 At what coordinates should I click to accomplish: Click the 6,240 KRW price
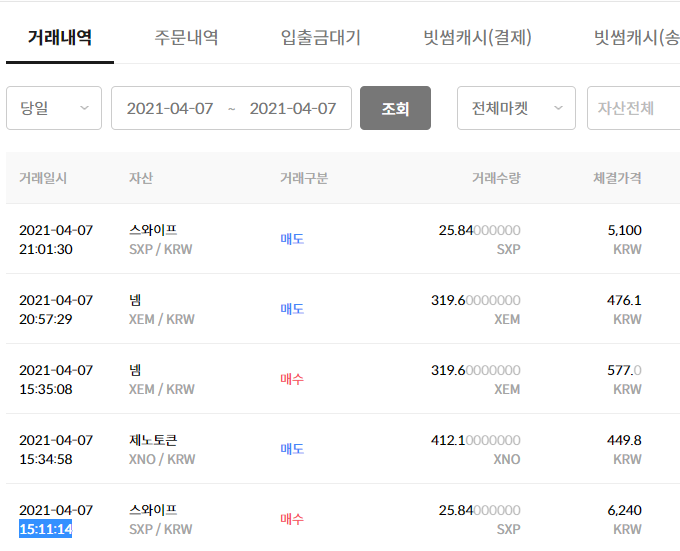coord(624,510)
